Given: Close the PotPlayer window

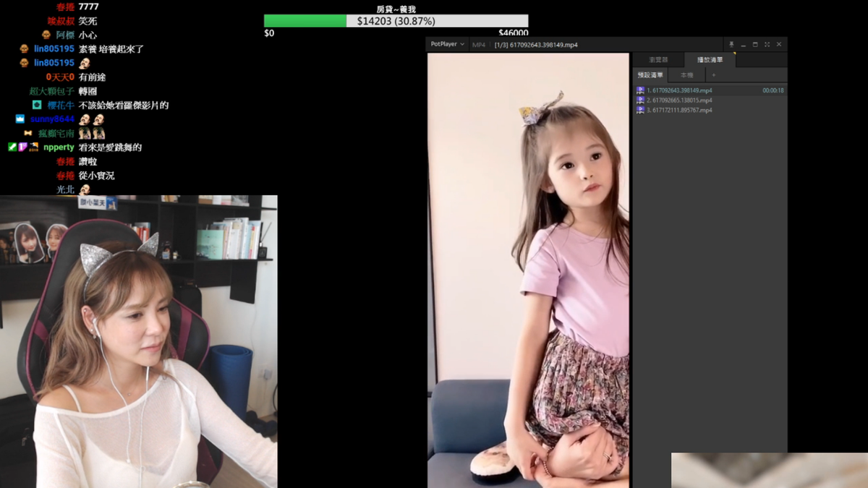Looking at the screenshot, I should coord(779,44).
